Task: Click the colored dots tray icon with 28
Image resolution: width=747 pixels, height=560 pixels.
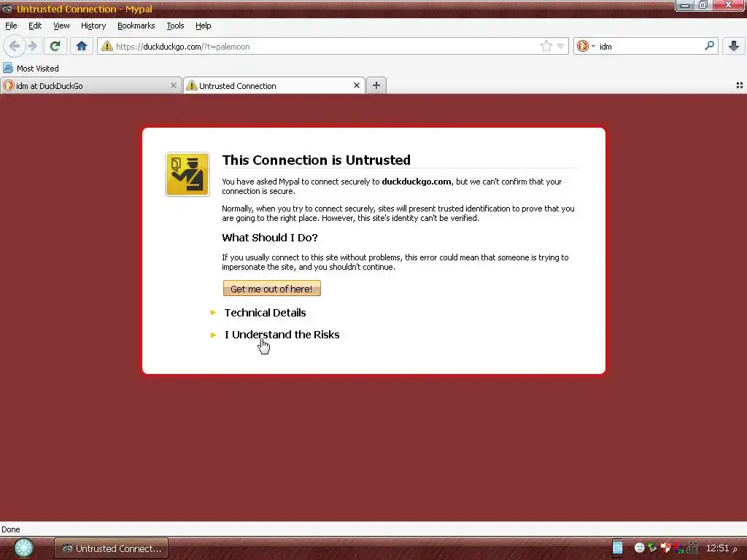Action: [x=679, y=548]
